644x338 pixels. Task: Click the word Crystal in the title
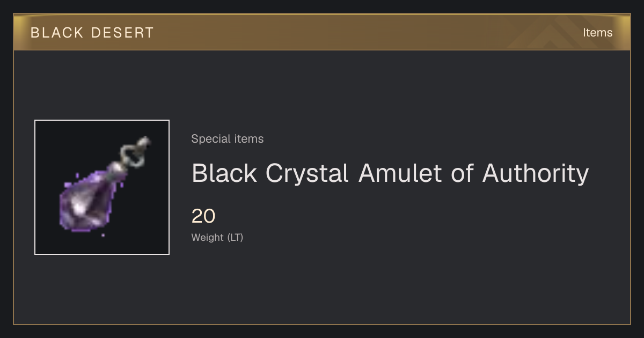tap(308, 173)
